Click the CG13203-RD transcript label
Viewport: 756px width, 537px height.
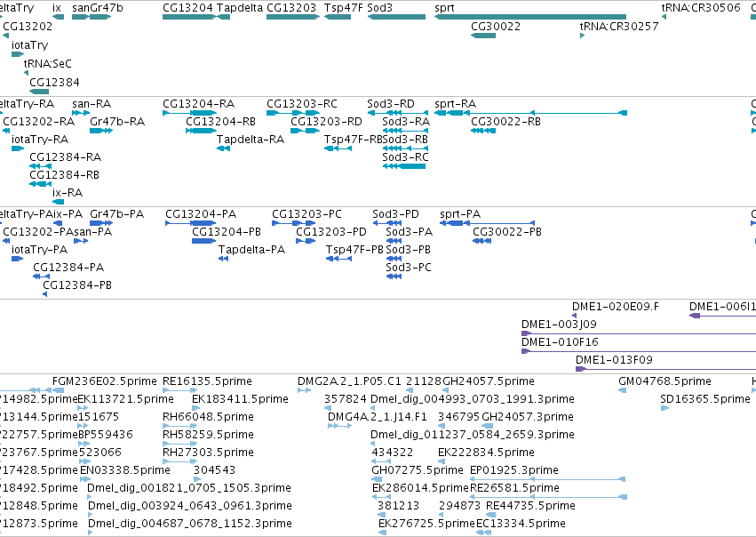[326, 122]
